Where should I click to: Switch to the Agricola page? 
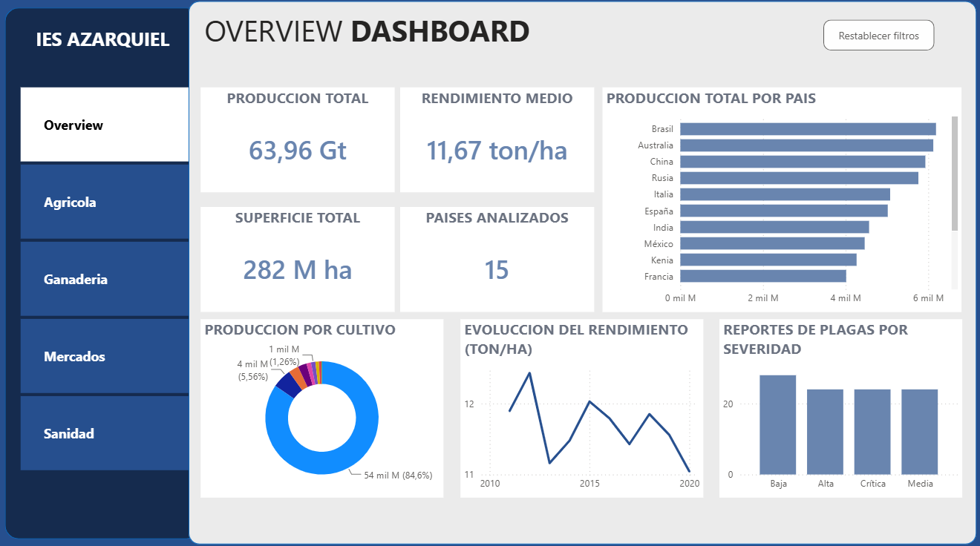[x=105, y=202]
